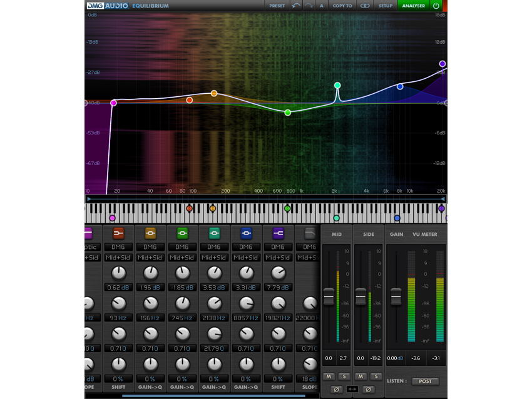Viewport: 532px width, 399px height.
Task: Open Mid+Sid channel dropdown for 8057 Hz band
Action: (246, 258)
